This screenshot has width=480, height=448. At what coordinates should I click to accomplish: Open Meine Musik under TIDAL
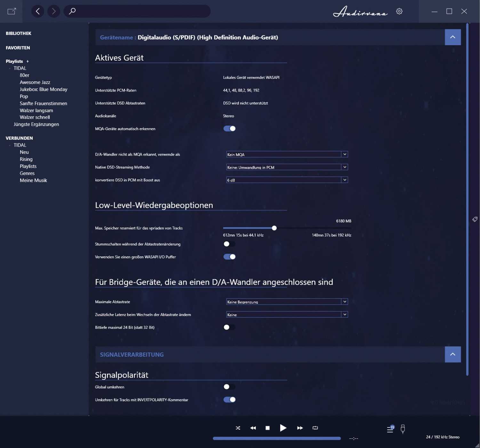point(33,180)
